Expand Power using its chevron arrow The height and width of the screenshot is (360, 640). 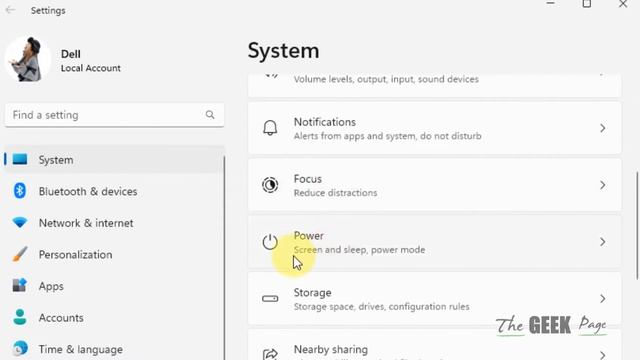(602, 242)
